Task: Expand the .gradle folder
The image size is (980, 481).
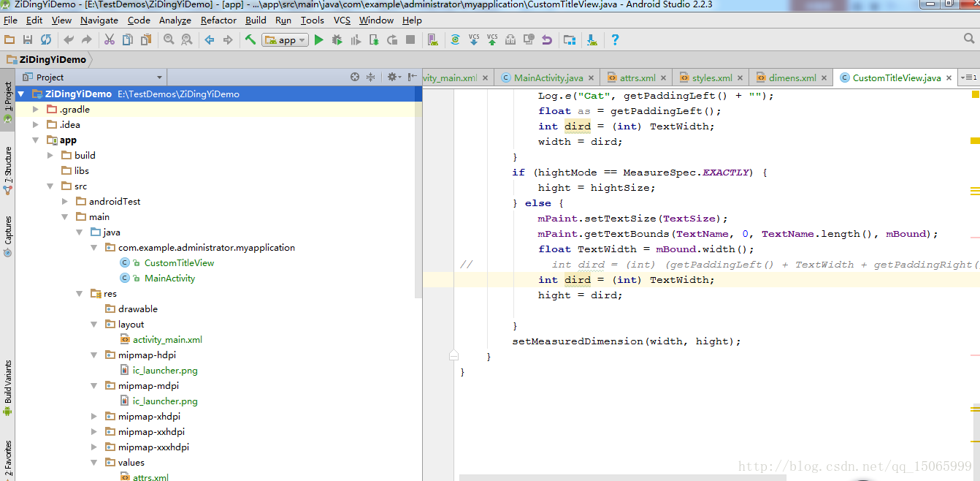Action: pyautogui.click(x=35, y=109)
